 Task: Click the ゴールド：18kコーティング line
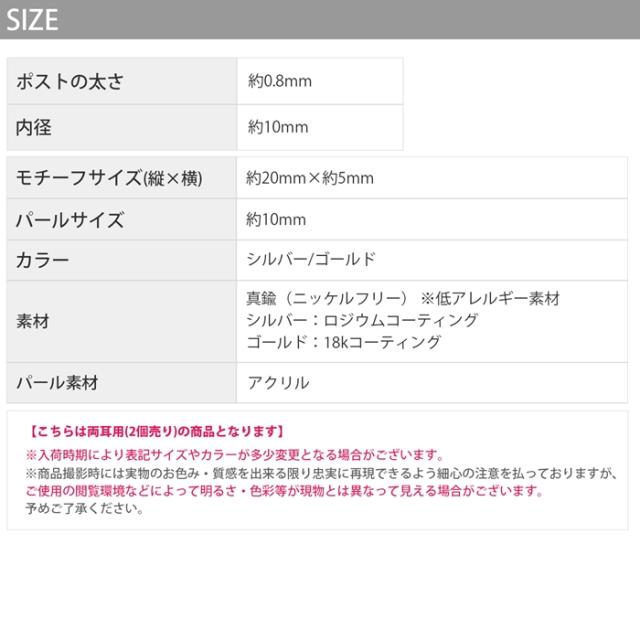click(343, 343)
